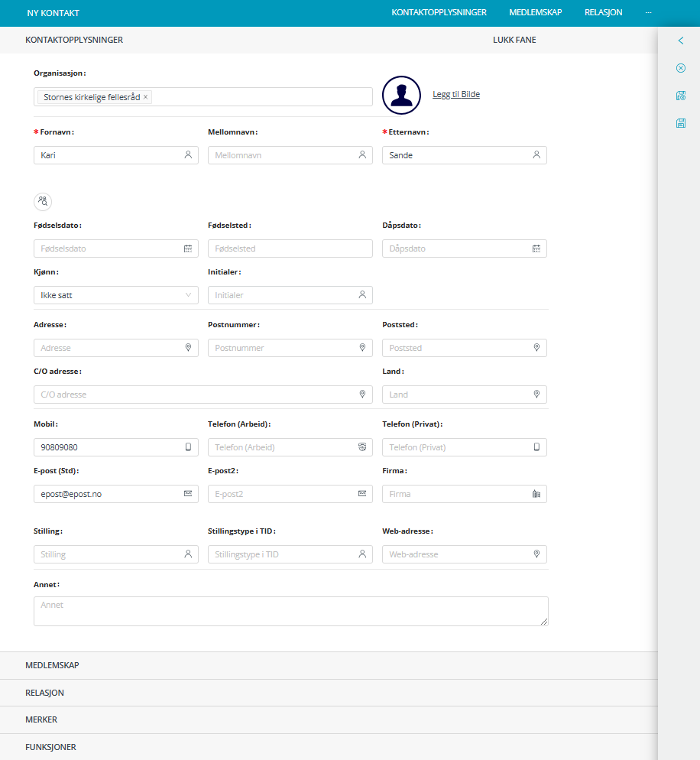Viewport: 700px width, 760px height.
Task: Open the Kjønn dropdown
Action: click(115, 295)
